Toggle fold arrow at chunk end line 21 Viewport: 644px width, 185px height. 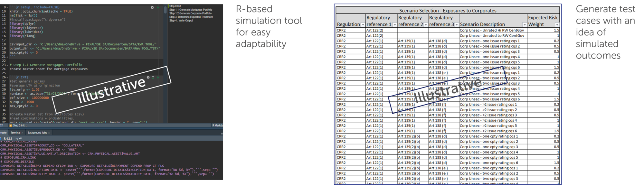pyautogui.click(x=7, y=57)
